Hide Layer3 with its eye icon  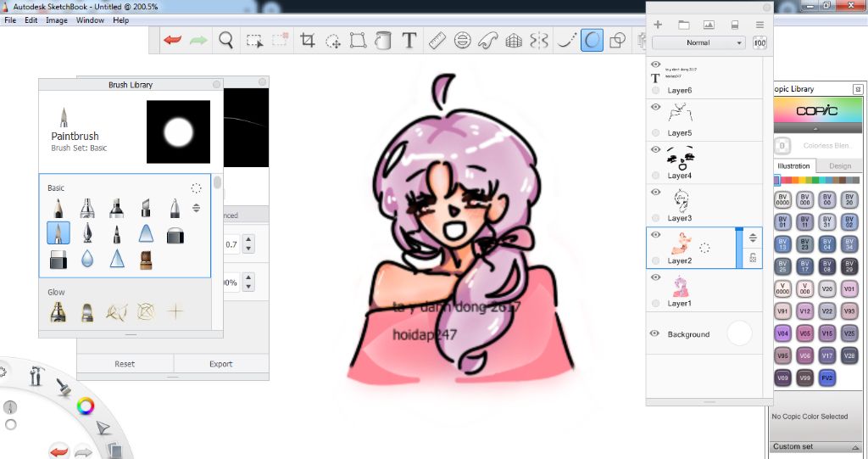click(655, 193)
